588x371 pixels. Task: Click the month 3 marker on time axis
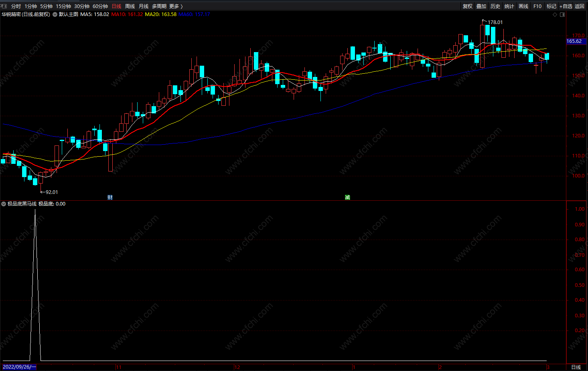pos(548,367)
